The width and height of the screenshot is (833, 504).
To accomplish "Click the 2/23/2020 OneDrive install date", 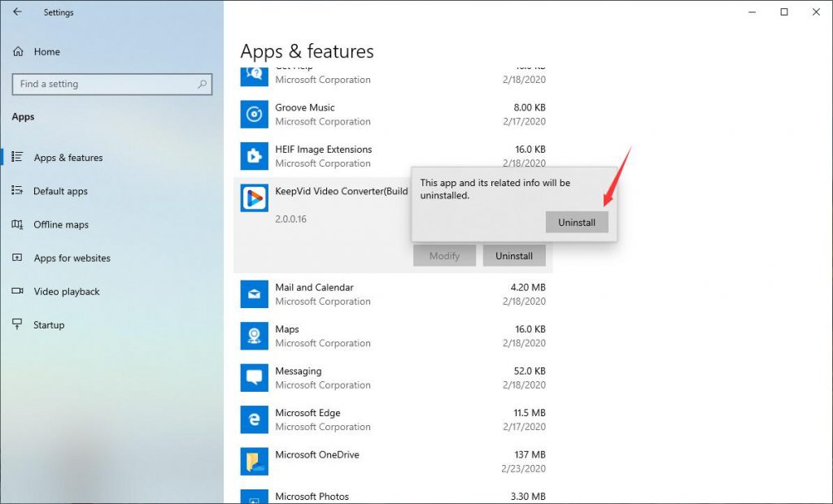I will (x=523, y=468).
